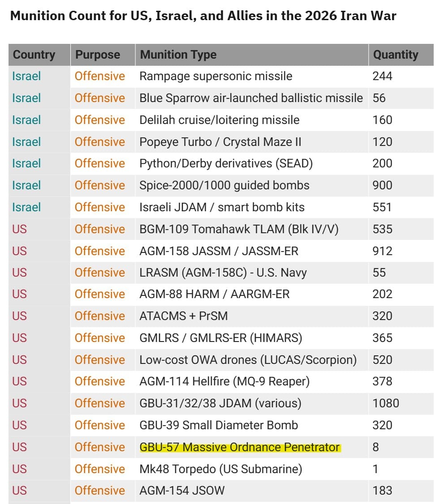Click Offensive label in Spice-2000/1000 row

(x=99, y=185)
